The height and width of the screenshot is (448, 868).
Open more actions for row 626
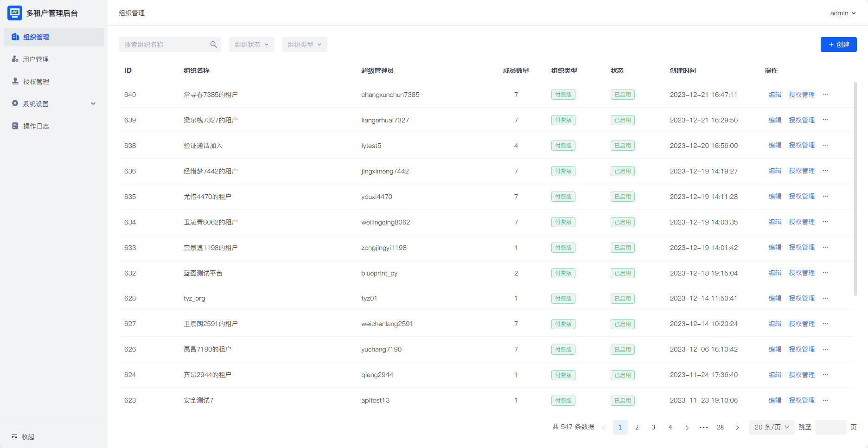tap(825, 350)
